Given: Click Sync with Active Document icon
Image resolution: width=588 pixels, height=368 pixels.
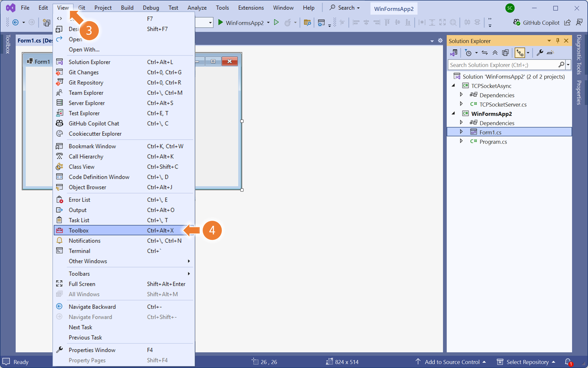Looking at the screenshot, I should [x=485, y=53].
